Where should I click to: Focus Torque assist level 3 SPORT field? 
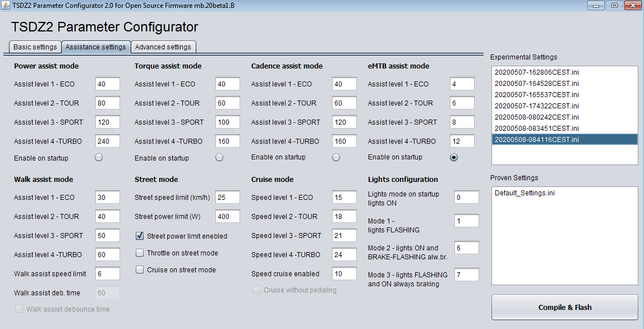coord(228,122)
